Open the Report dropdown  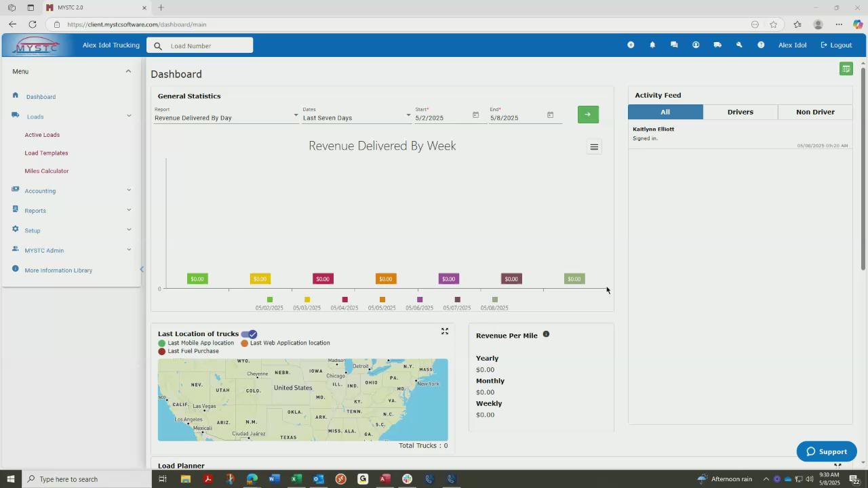pos(226,117)
